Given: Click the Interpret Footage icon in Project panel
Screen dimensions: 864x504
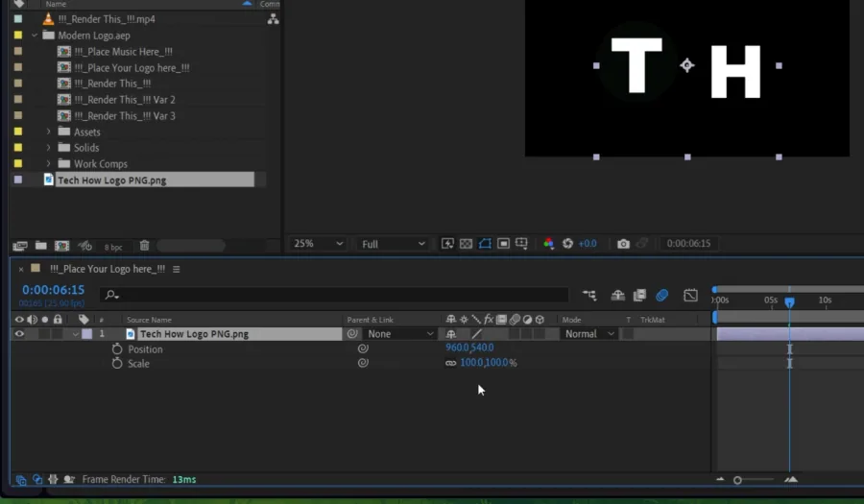Looking at the screenshot, I should 20,246.
